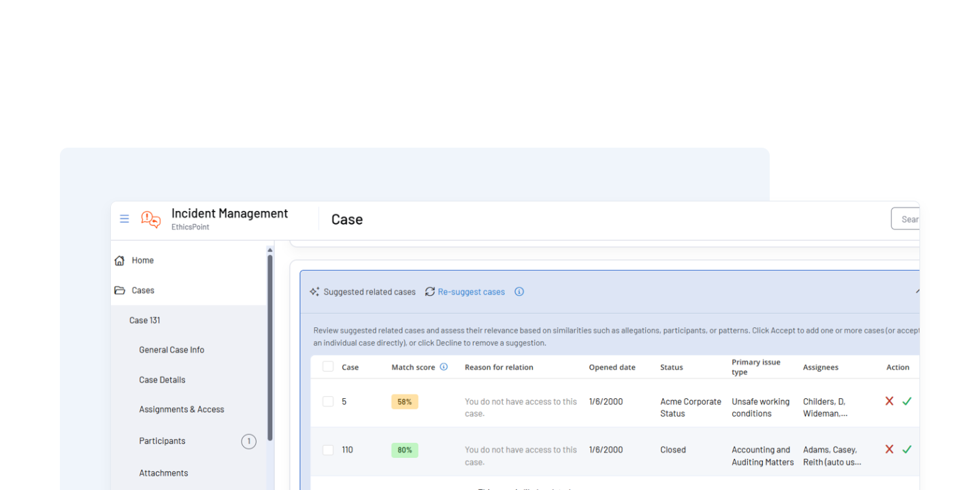Click the Match score info icon

point(444,367)
